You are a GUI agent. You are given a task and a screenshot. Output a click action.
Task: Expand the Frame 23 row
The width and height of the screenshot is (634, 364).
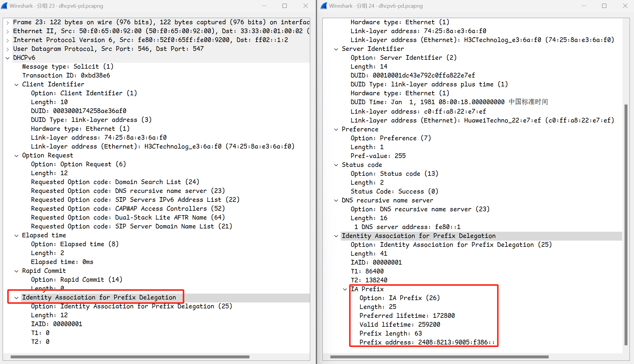point(7,22)
